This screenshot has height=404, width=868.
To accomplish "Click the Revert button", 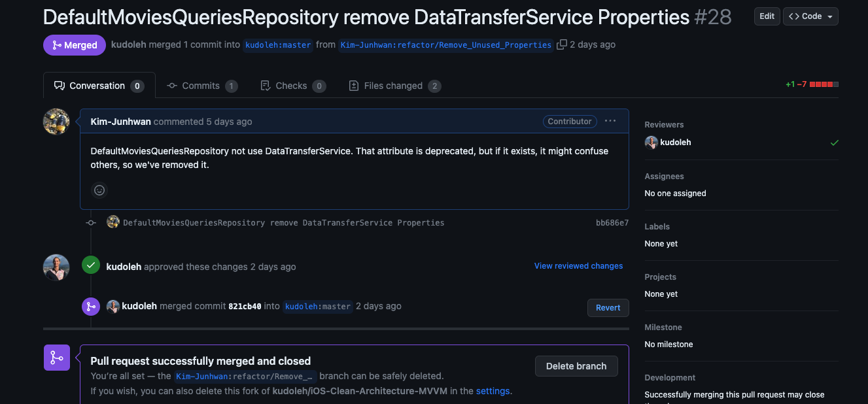I will [608, 308].
